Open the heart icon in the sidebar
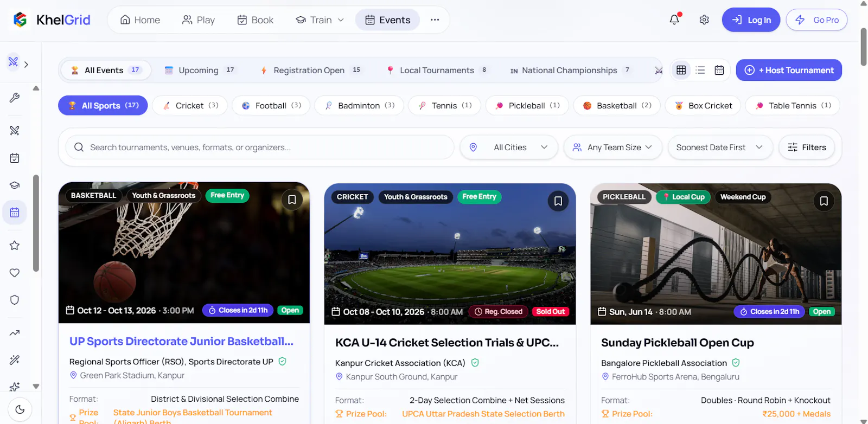Viewport: 868px width, 424px height. click(x=15, y=273)
